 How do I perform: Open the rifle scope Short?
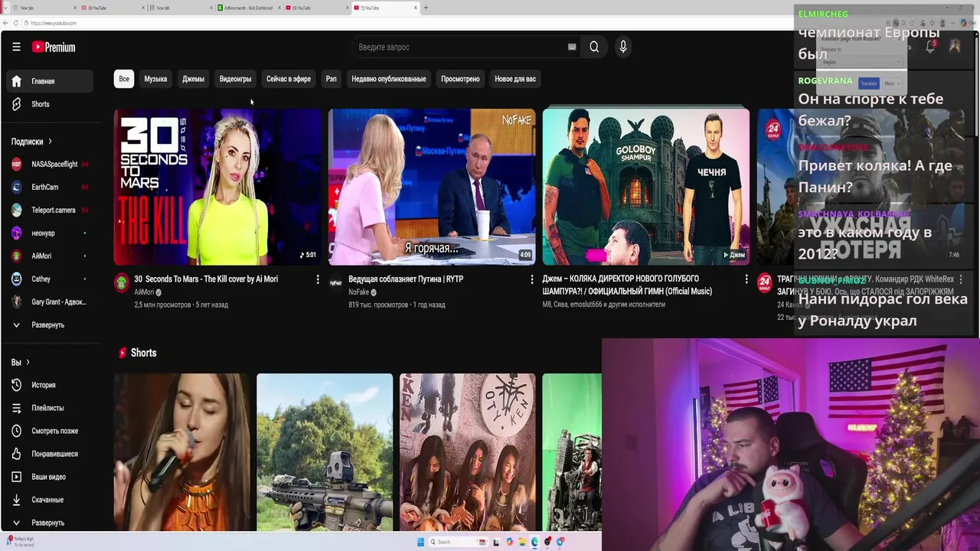click(325, 452)
